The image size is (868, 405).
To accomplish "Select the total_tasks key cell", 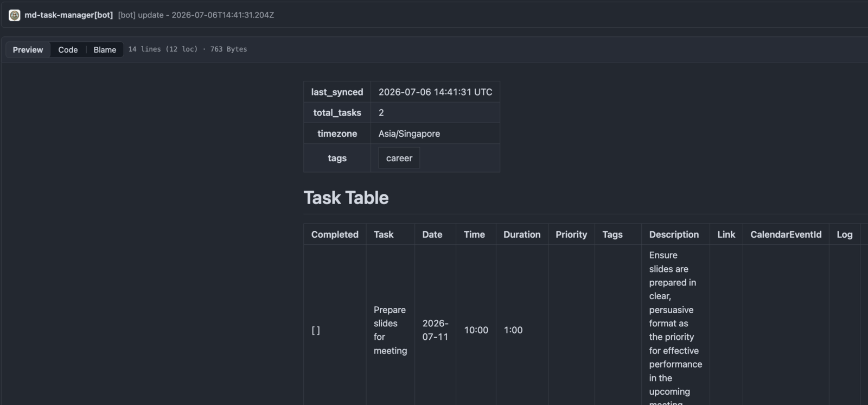I will click(x=337, y=112).
